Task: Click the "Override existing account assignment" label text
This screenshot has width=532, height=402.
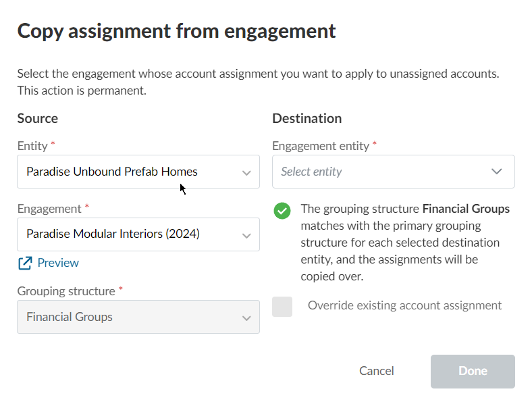Action: point(404,305)
